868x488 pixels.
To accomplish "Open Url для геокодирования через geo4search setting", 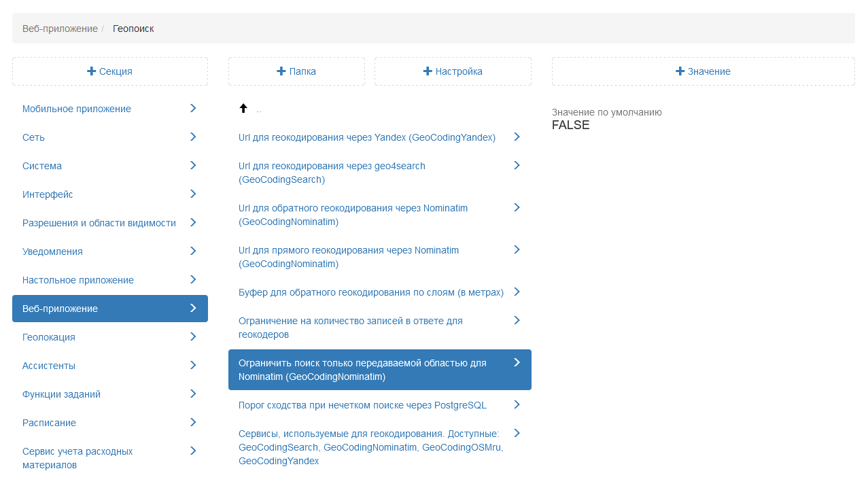I will (332, 173).
